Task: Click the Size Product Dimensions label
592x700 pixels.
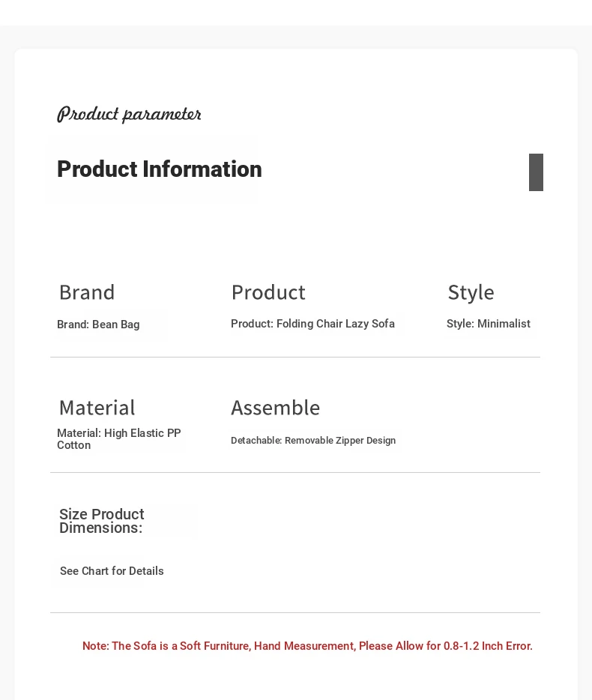Action: [102, 521]
